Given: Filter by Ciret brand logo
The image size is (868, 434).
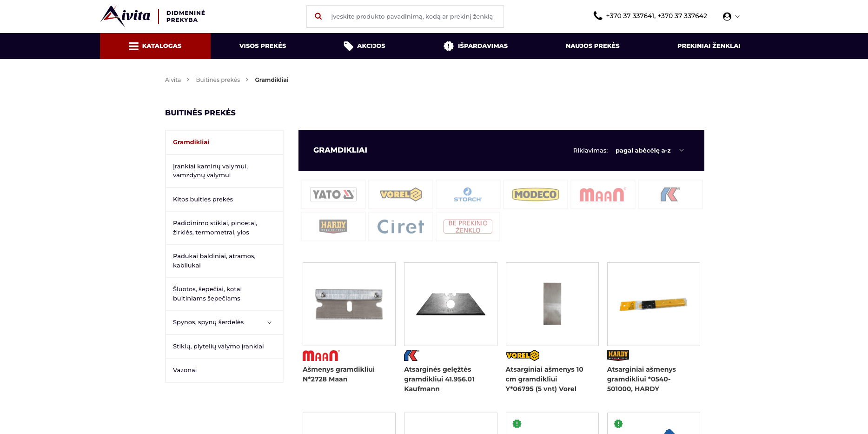Looking at the screenshot, I should coord(401,227).
